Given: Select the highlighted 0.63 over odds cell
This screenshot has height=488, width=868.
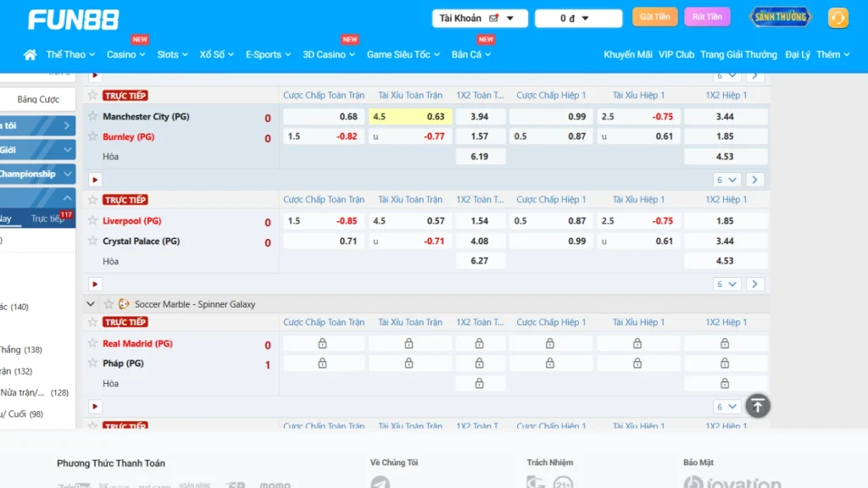Looking at the screenshot, I should coord(410,117).
